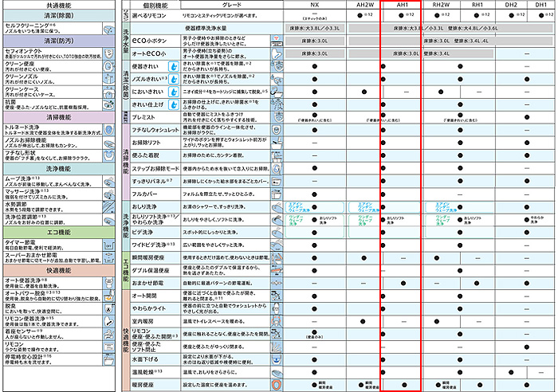The height and width of the screenshot is (392, 558).
Task: Click the blue droplet icon beside きれい仕上げ
Action: [x=172, y=104]
